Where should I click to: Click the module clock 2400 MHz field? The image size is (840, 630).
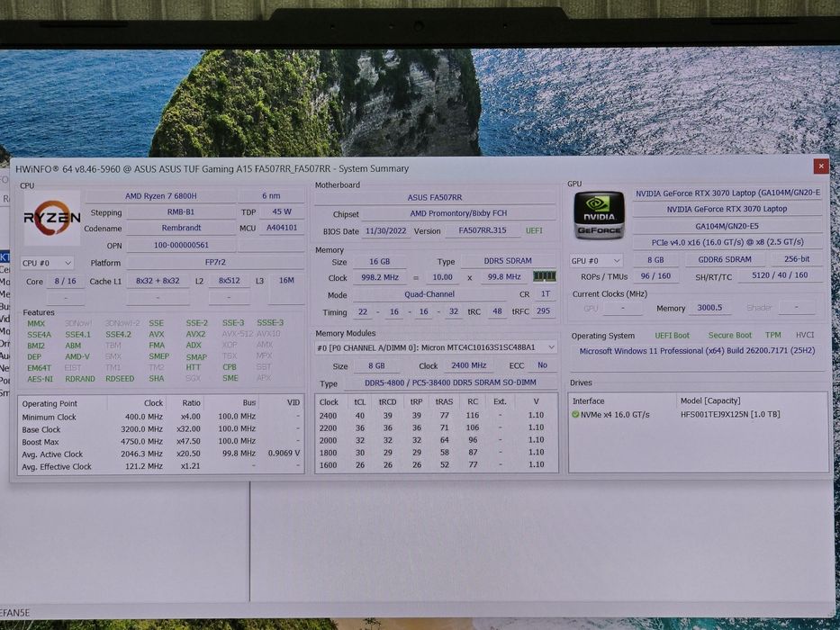pyautogui.click(x=468, y=365)
